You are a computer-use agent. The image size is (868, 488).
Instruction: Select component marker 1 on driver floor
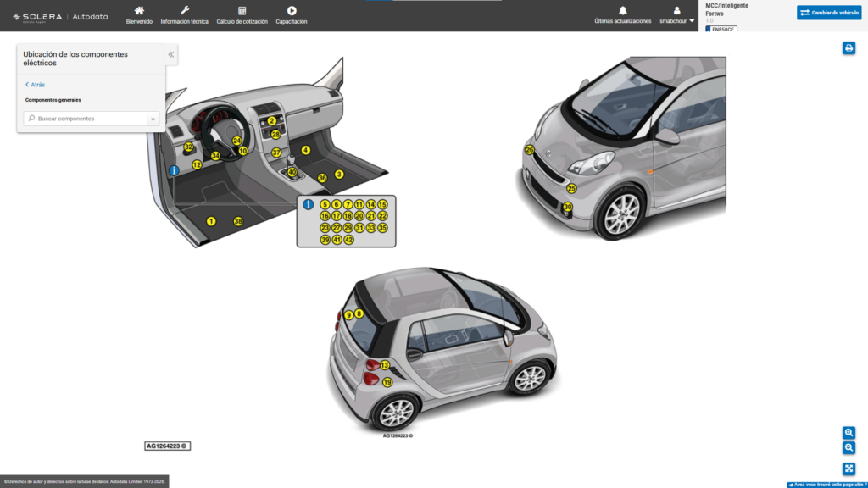point(211,221)
